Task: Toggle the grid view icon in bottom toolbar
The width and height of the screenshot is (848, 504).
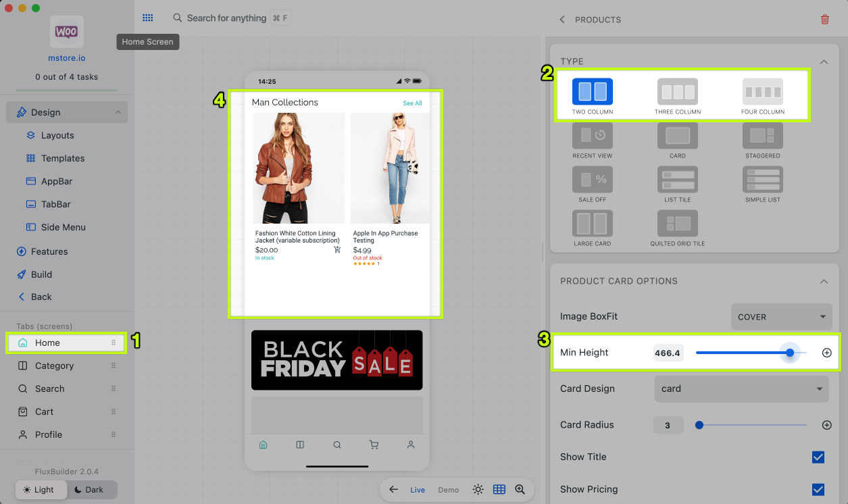Action: coord(499,490)
